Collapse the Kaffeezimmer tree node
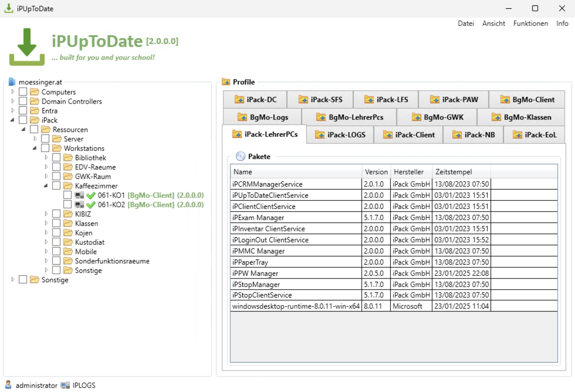Viewport: 575px width, 392px height. point(46,186)
